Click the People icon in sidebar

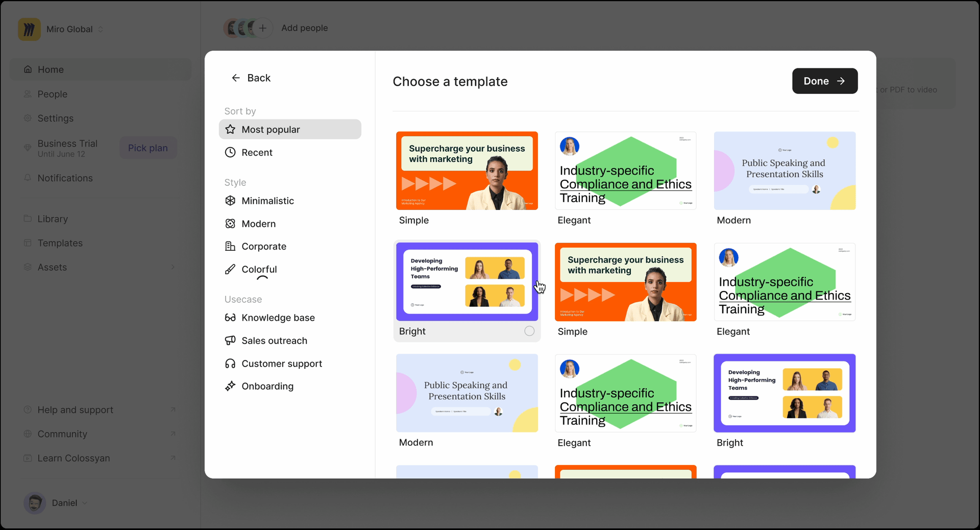28,94
